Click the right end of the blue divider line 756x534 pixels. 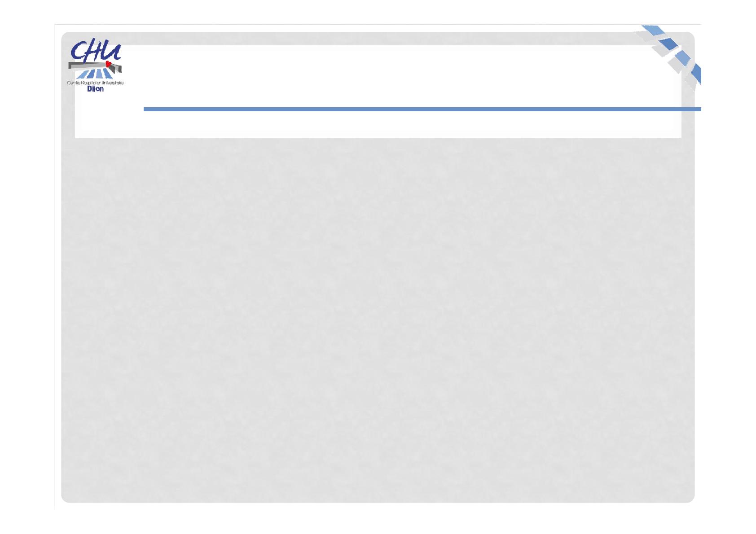[696, 109]
